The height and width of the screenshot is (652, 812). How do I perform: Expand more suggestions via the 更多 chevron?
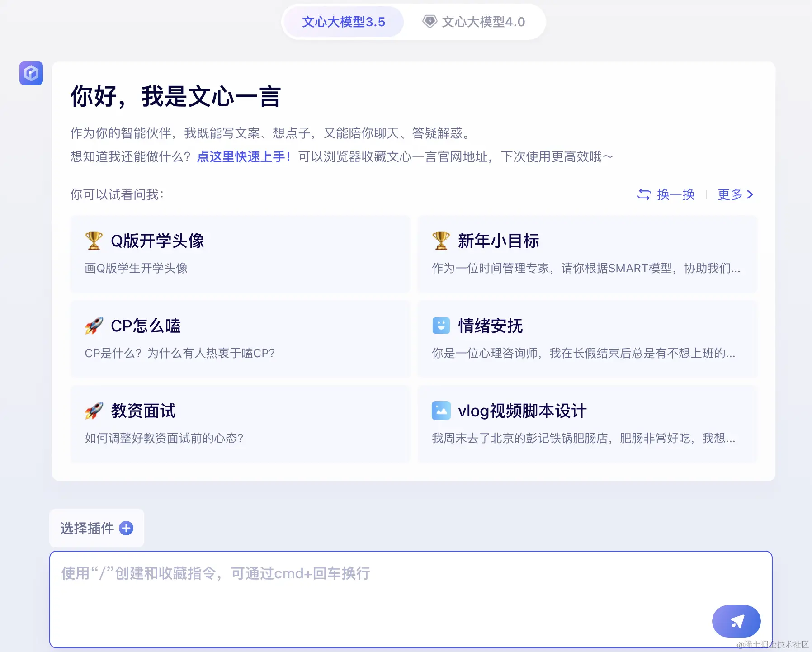[750, 194]
